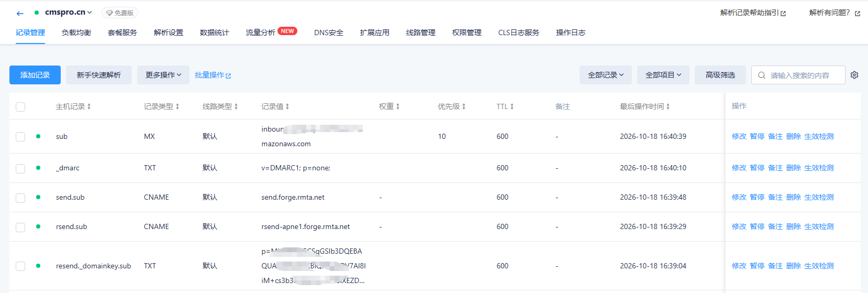Open 解析有问题? link
The height and width of the screenshot is (293, 868).
[x=830, y=13]
